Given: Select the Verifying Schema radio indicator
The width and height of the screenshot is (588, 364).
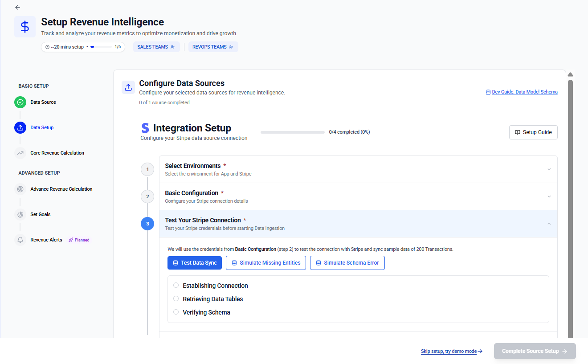Looking at the screenshot, I should tap(176, 311).
